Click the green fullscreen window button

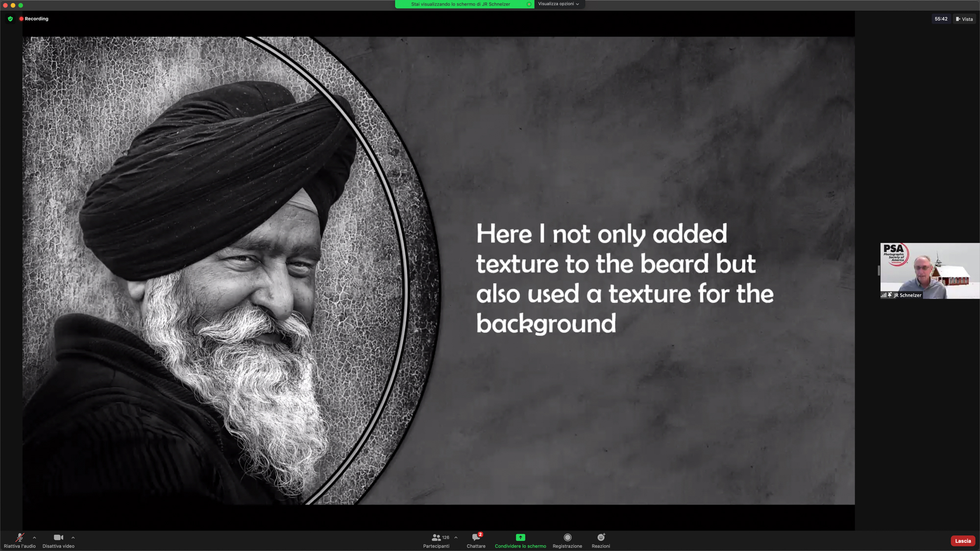(x=21, y=5)
